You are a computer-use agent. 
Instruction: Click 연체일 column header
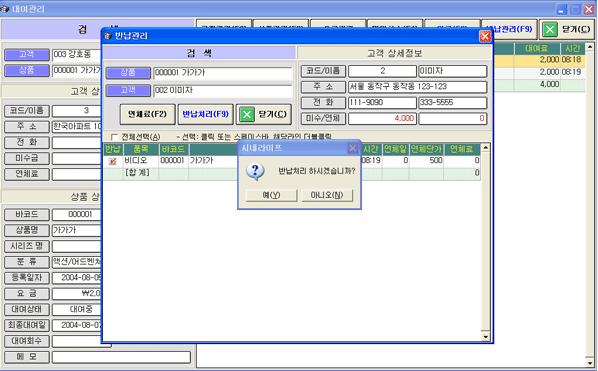[395, 149]
